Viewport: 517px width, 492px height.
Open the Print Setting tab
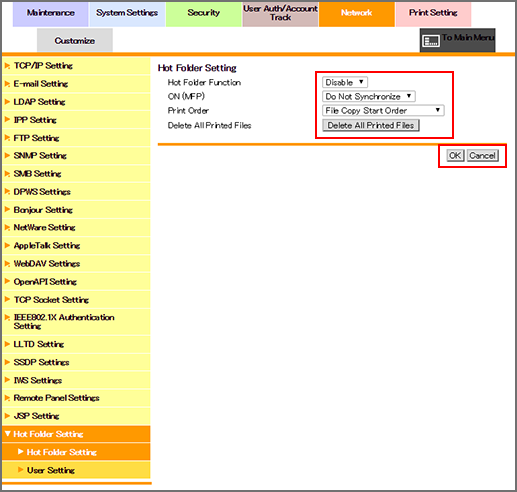tap(433, 14)
